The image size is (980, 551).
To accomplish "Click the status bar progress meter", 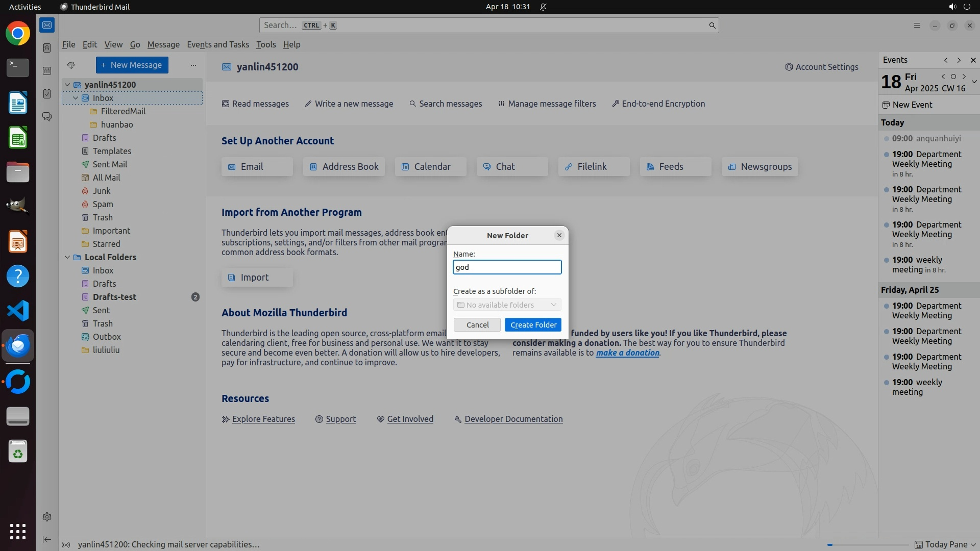I will (x=867, y=544).
